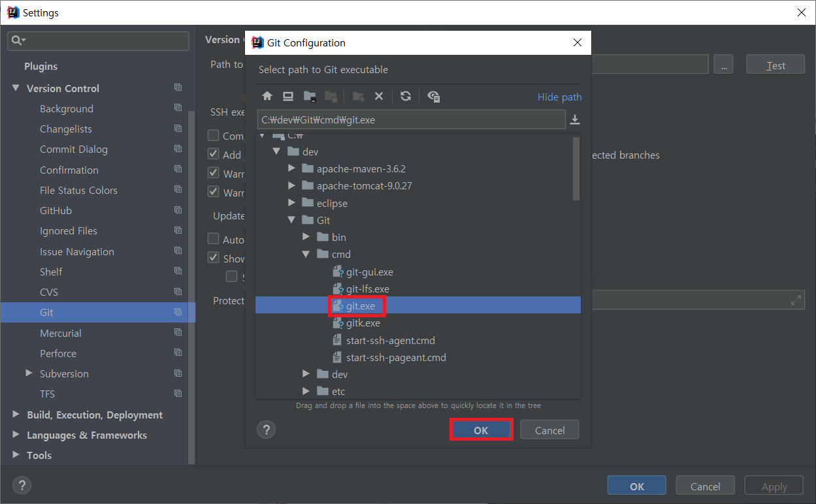Toggle the 'Auto' checkbox under Update

(x=213, y=239)
